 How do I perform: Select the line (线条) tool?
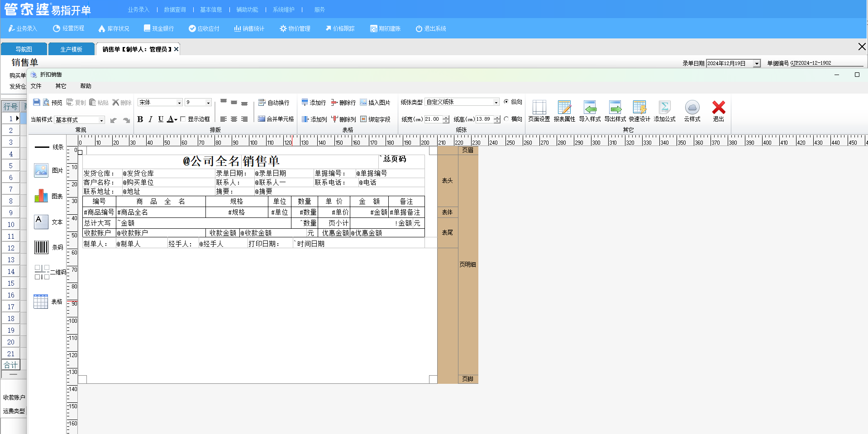49,147
